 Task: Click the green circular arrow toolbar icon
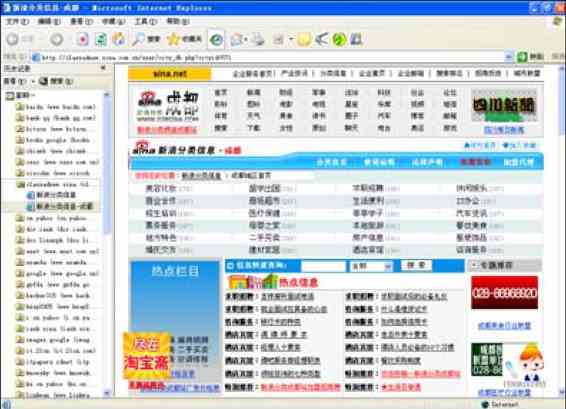point(339,39)
